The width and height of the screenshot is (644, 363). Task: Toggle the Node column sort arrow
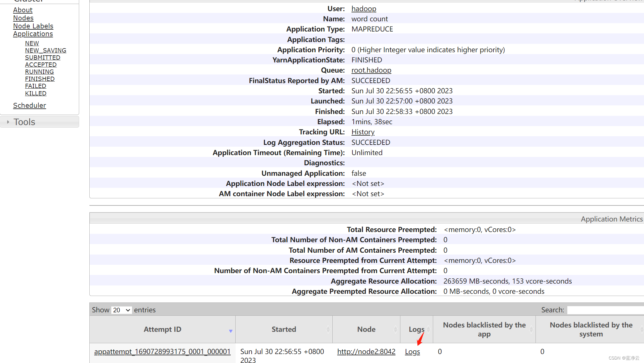(395, 329)
